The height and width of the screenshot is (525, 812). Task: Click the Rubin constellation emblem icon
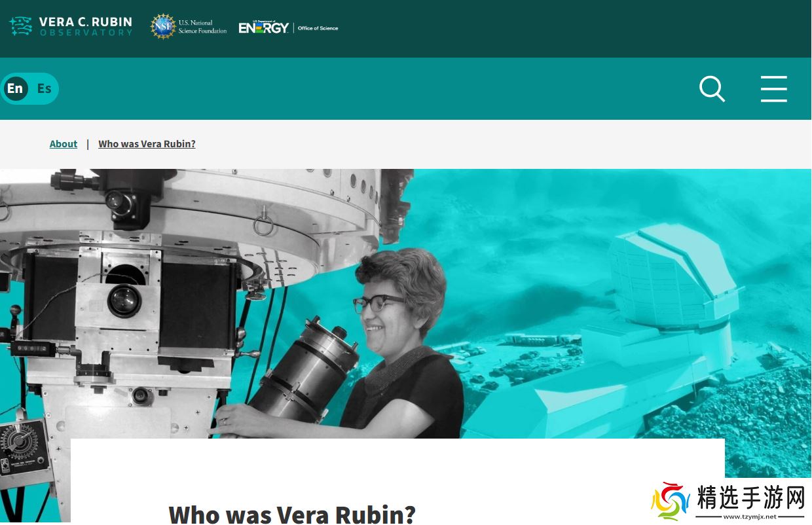(21, 26)
